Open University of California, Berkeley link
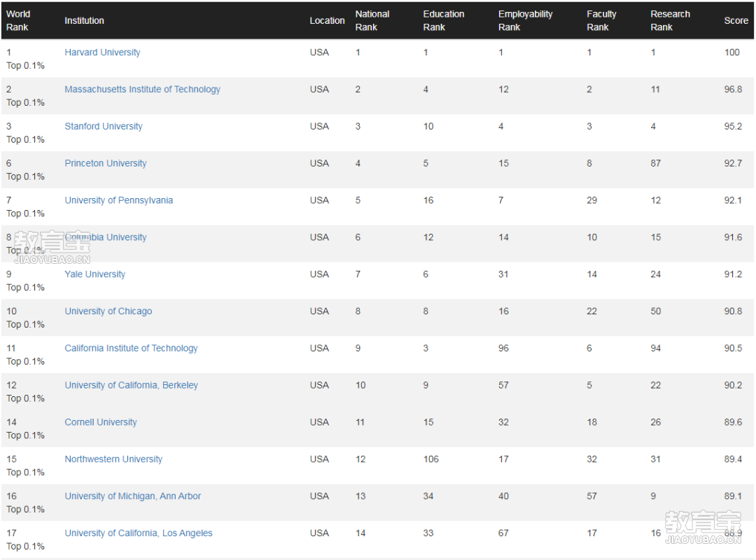The height and width of the screenshot is (560, 756). tap(131, 385)
